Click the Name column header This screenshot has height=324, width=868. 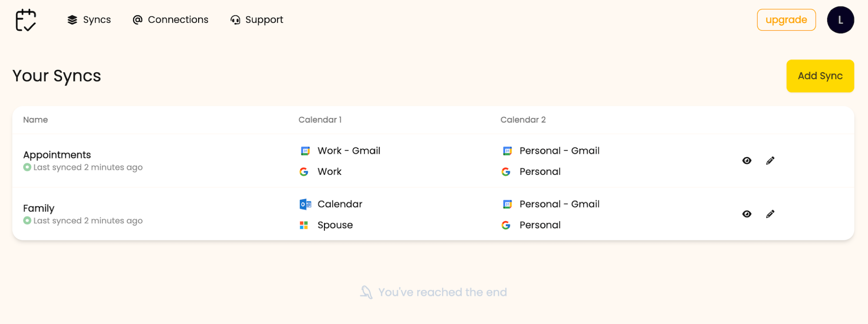(x=36, y=120)
